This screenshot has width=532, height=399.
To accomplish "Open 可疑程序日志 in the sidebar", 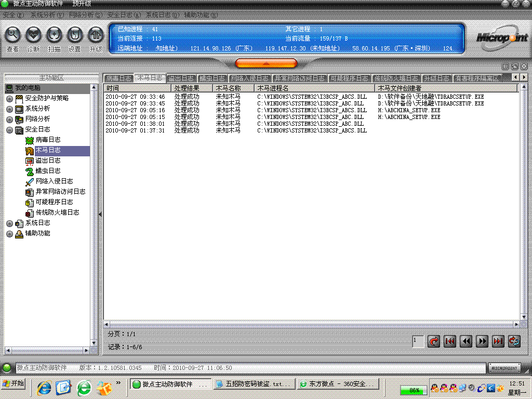I will coord(54,202).
